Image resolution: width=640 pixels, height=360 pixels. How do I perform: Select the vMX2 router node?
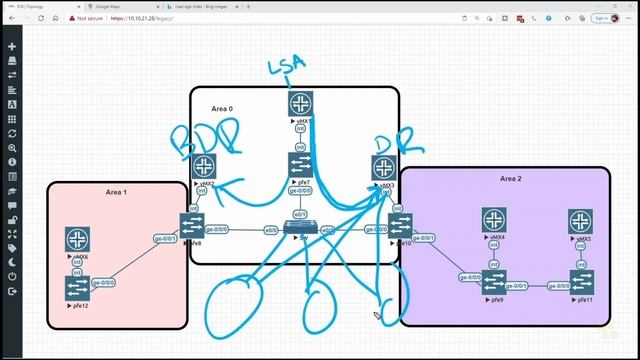204,167
